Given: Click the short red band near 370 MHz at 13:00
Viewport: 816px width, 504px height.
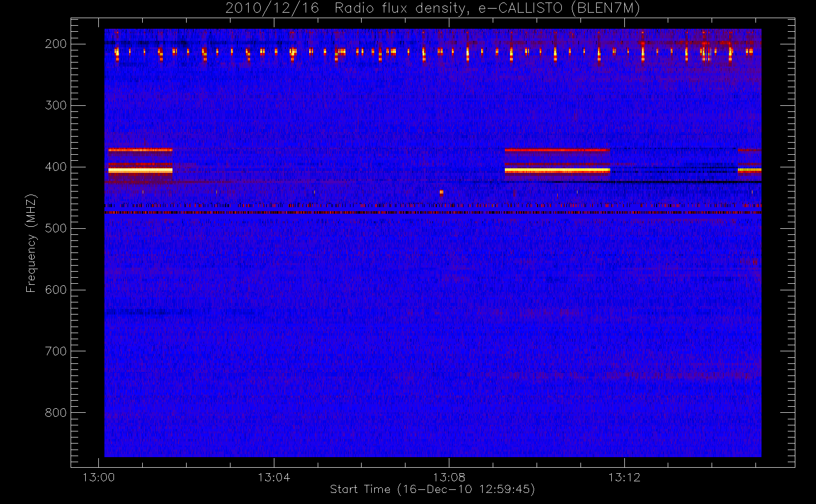Looking at the screenshot, I should point(140,150).
